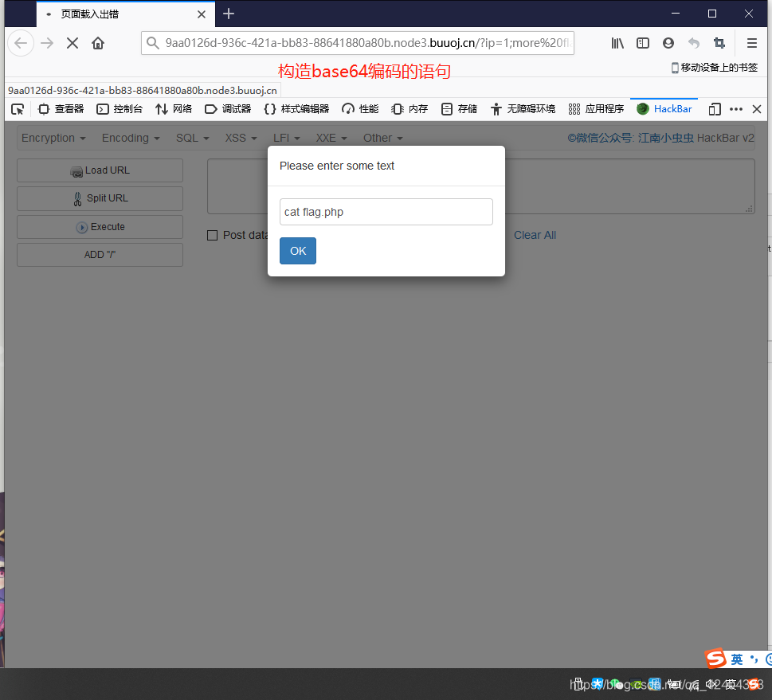The width and height of the screenshot is (772, 700).
Task: Click the browser back arrow button
Action: (x=21, y=43)
